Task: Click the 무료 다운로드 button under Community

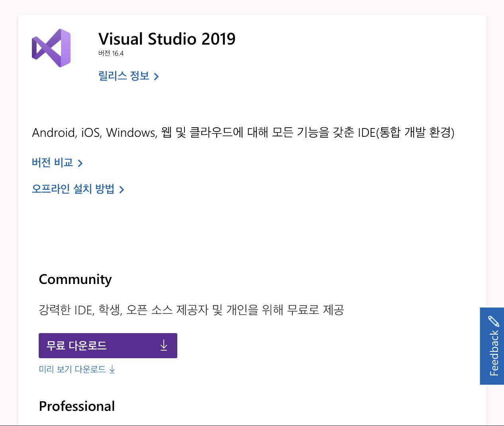Action: (108, 345)
